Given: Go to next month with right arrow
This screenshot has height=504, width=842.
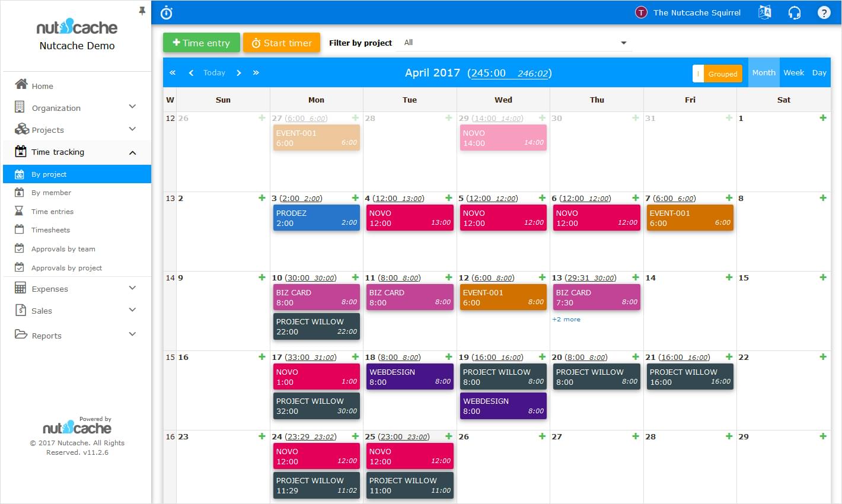Looking at the screenshot, I should point(239,73).
